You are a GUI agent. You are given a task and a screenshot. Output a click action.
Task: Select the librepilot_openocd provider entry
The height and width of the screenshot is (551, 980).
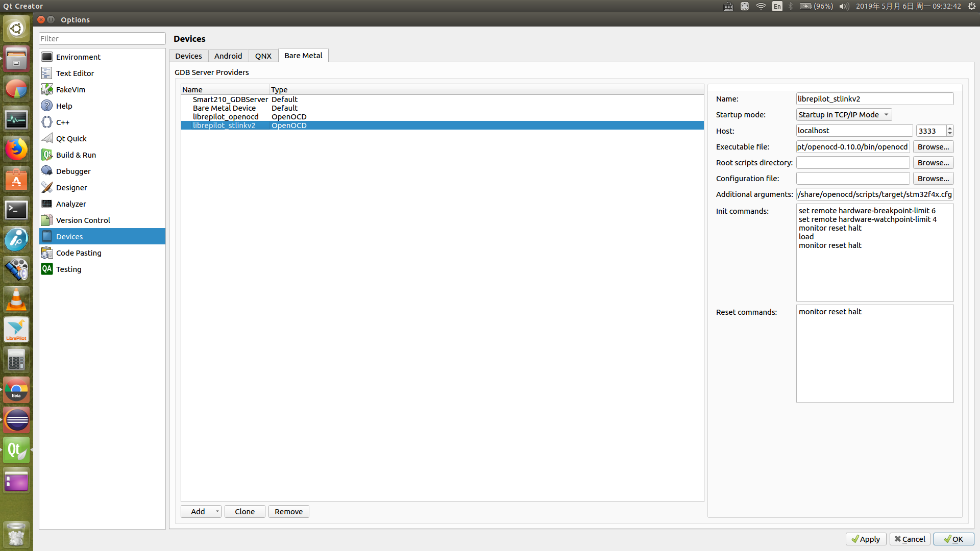coord(226,116)
